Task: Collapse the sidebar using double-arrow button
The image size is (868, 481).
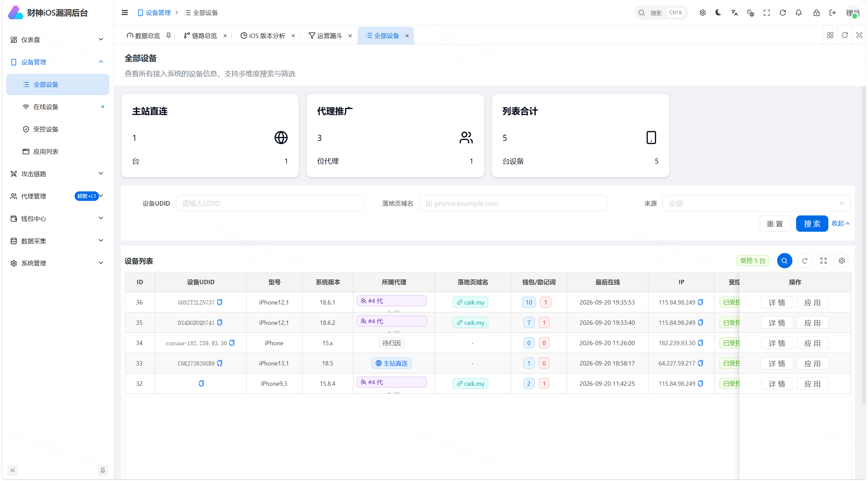Action: (13, 470)
